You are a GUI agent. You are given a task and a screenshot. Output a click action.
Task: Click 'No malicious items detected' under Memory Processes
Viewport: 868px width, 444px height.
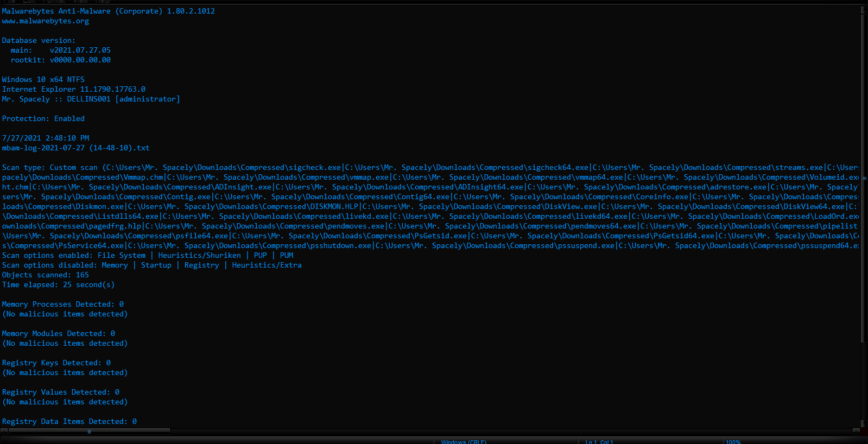(x=65, y=314)
